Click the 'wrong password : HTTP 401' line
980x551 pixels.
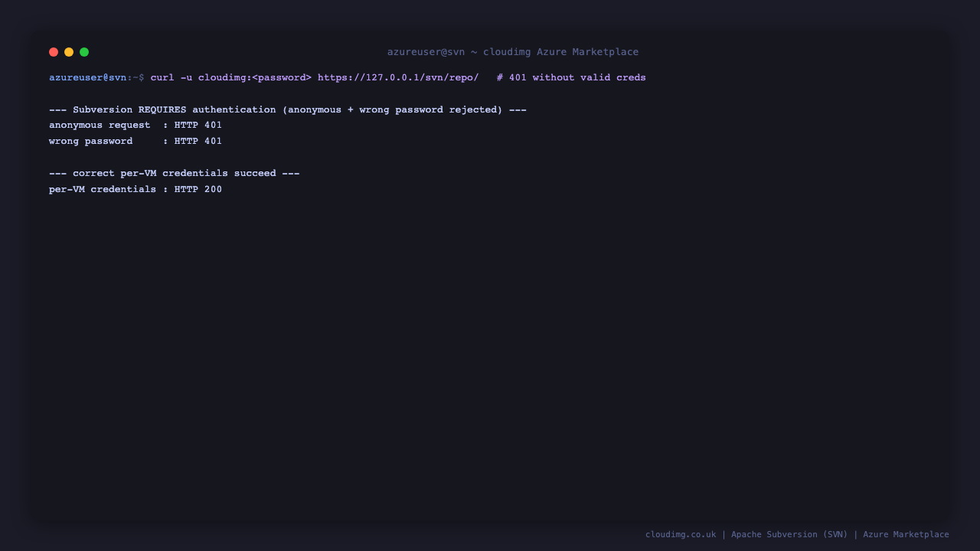pyautogui.click(x=136, y=142)
